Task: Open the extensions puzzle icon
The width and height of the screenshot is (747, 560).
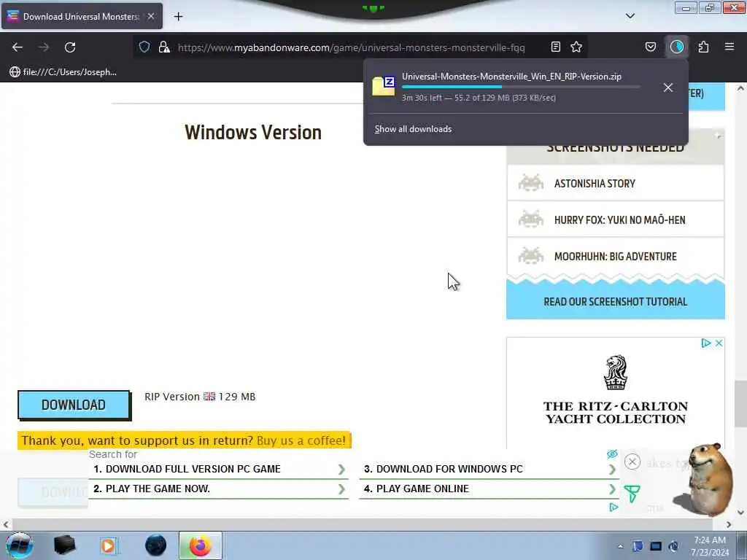Action: click(x=703, y=47)
